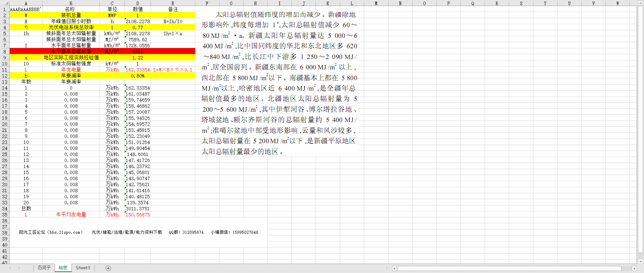Image resolution: width=644 pixels, height=273 pixels.
Task: Click the QQ群: 312095674 text
Action: [x=186, y=232]
